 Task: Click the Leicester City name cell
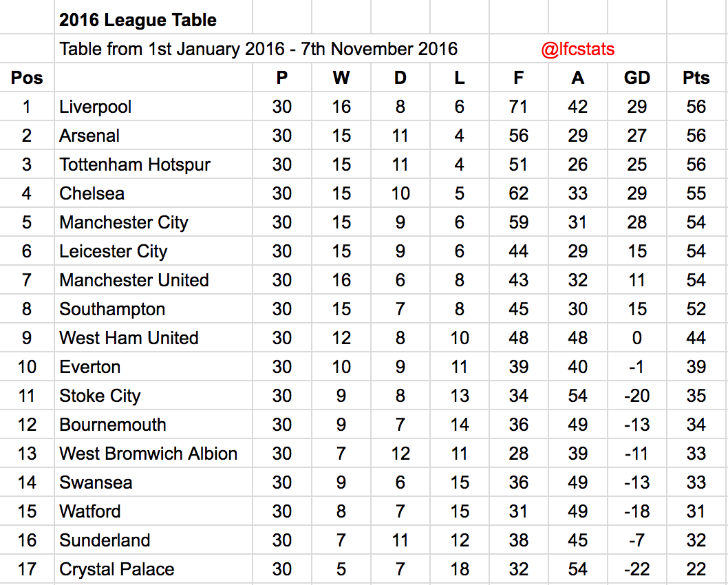pyautogui.click(x=153, y=251)
